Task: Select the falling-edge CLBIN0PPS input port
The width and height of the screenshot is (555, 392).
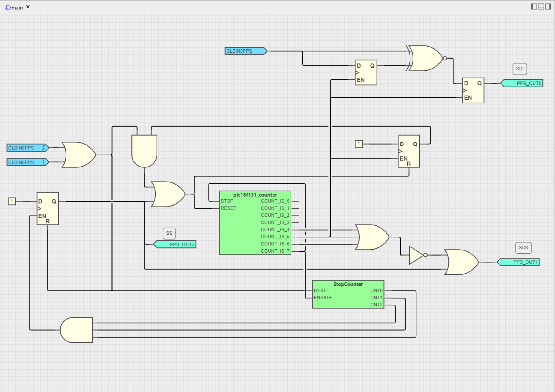Action: click(28, 162)
